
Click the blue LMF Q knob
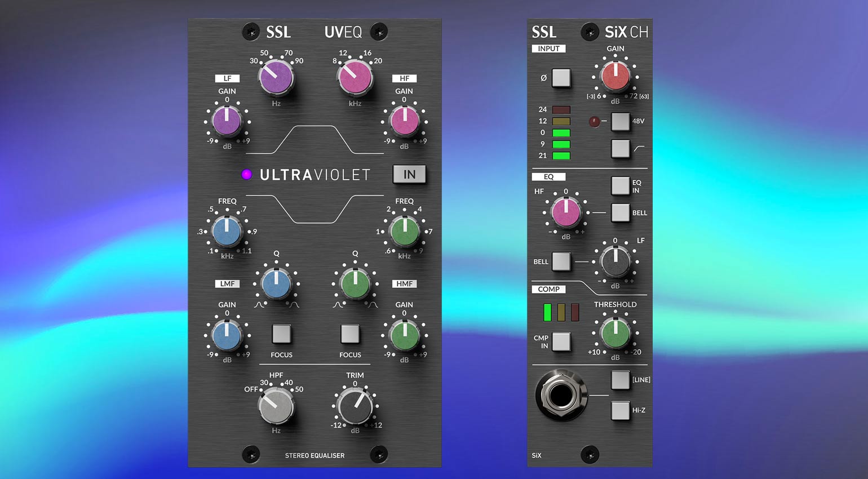point(276,284)
